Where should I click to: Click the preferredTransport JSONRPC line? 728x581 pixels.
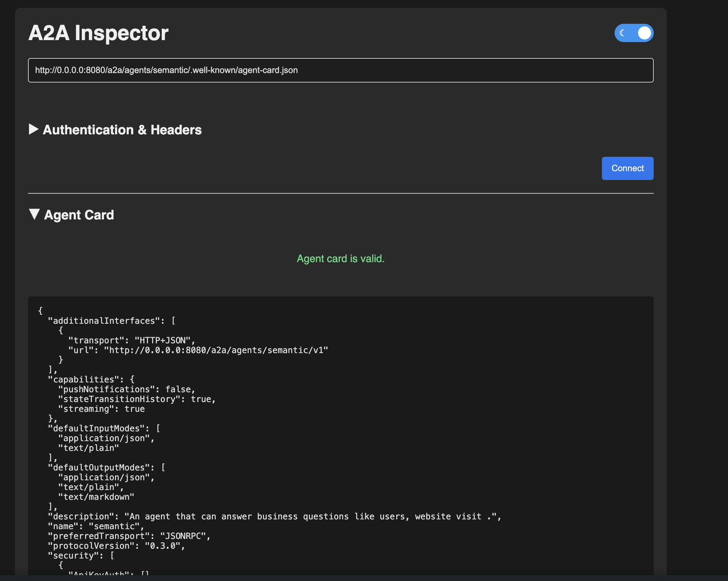129,536
